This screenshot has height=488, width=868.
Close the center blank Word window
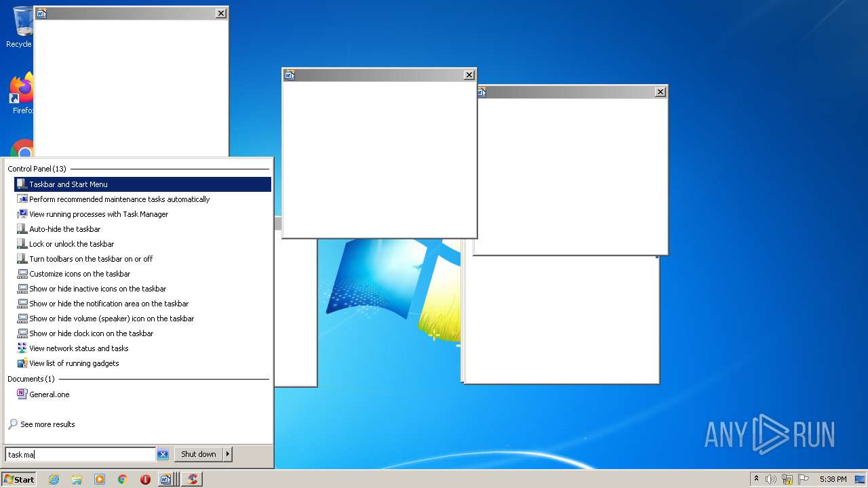click(469, 75)
